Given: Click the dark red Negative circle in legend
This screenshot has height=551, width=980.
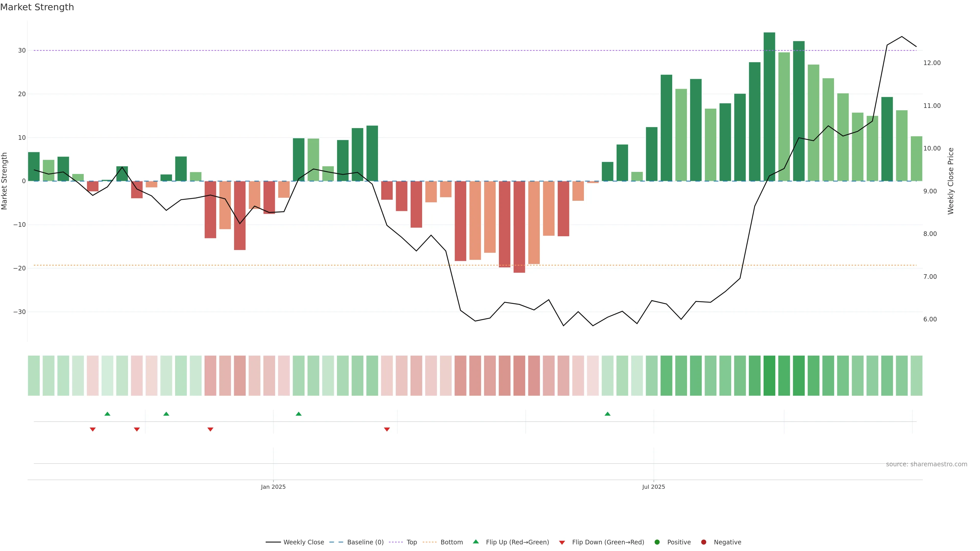Looking at the screenshot, I should (x=703, y=542).
